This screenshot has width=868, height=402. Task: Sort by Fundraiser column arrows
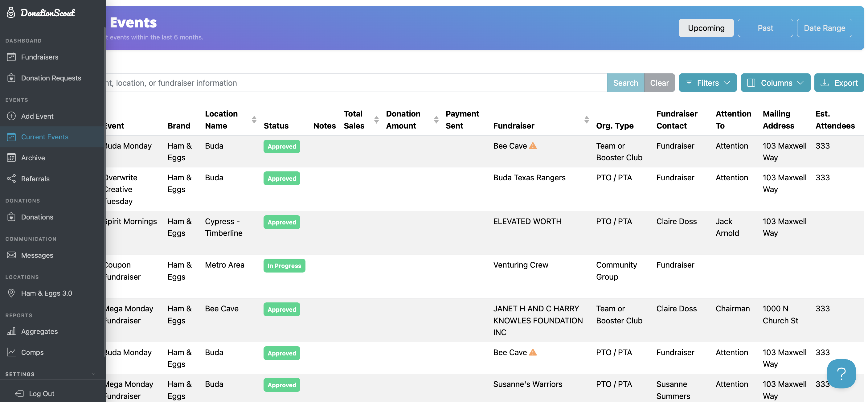pyautogui.click(x=587, y=120)
